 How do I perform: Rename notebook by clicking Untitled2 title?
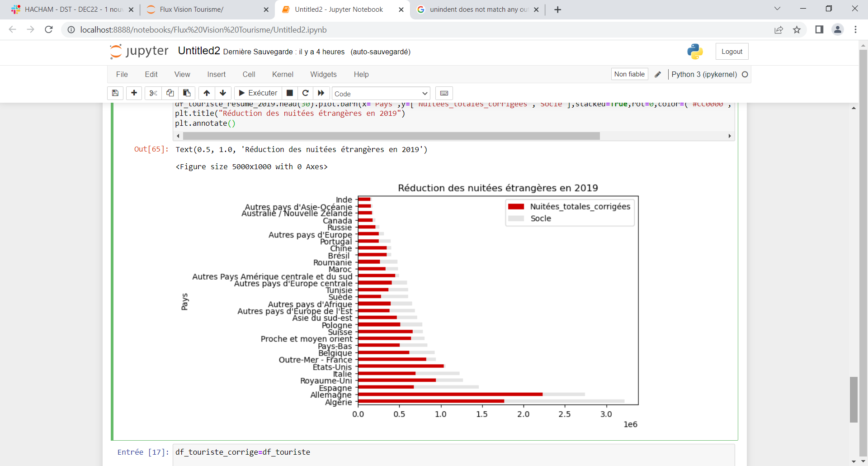(x=199, y=51)
